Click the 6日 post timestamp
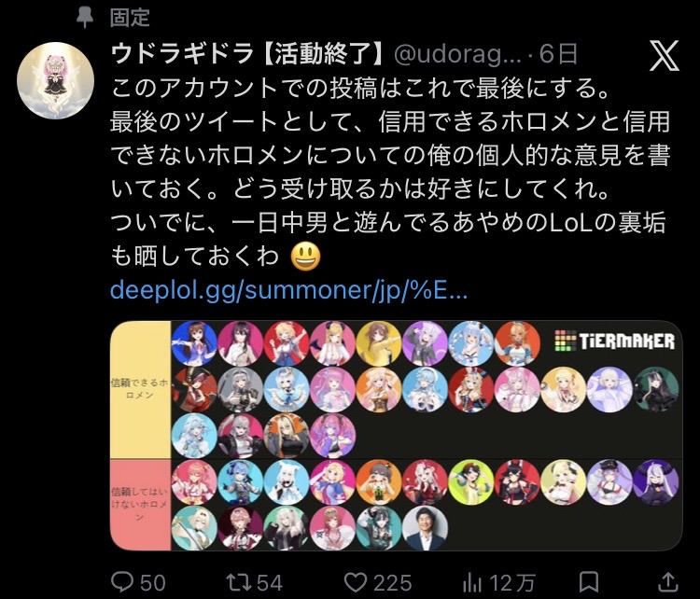This screenshot has height=599, width=700. tap(558, 54)
